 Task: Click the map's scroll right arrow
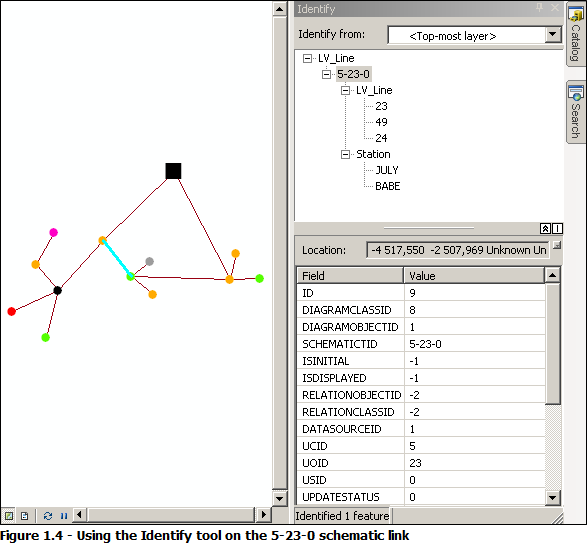[264, 515]
